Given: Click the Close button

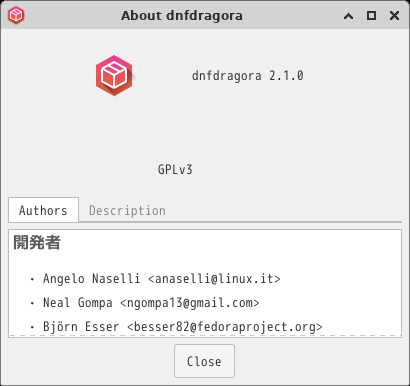Looking at the screenshot, I should (x=204, y=361).
